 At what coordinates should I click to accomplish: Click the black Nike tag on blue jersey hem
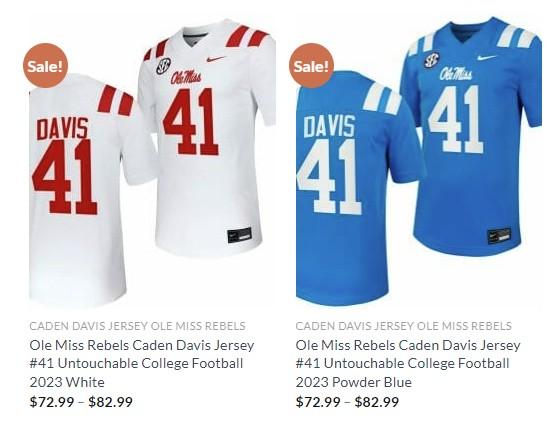coord(499,236)
